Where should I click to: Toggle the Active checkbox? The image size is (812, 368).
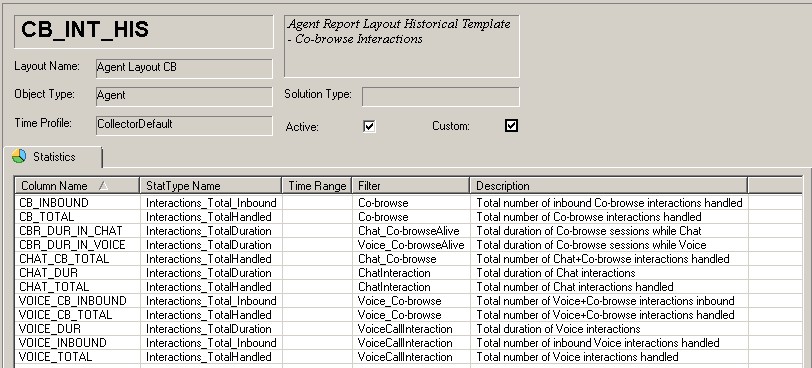369,126
